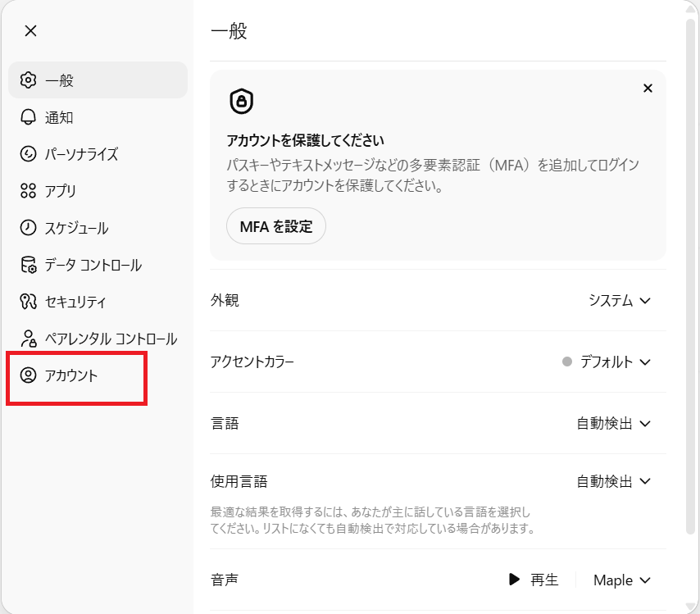
Task: Click the ペアレンタル コントロール sidebar icon
Action: point(28,339)
